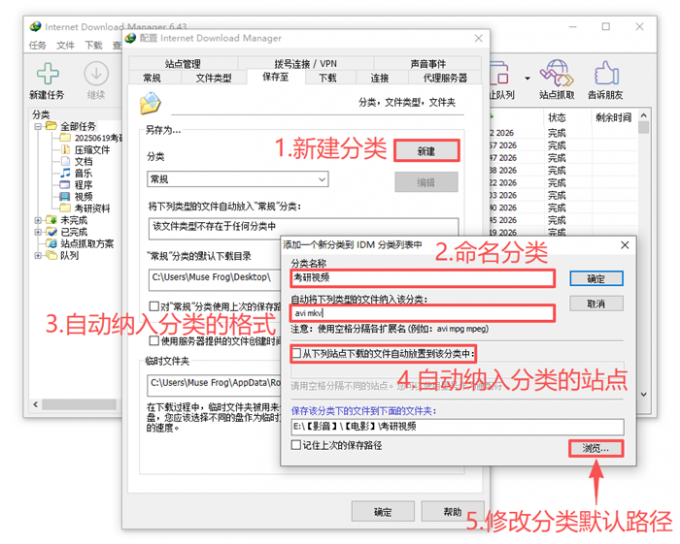
Task: Switch to the 拨号连接 / VPN tab
Action: coord(305,64)
